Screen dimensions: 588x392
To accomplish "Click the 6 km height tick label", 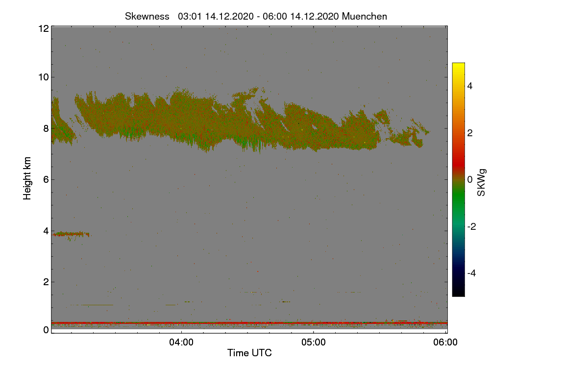I will (46, 179).
